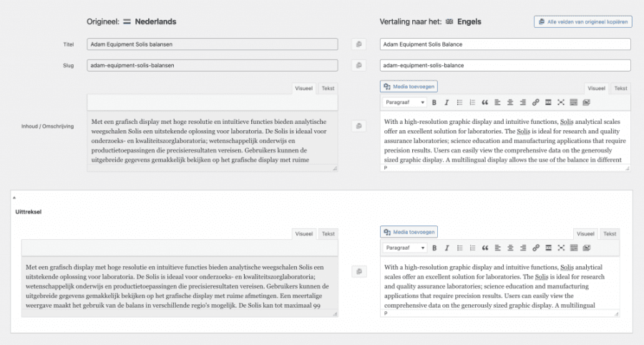Toggle fullscreen in content editor
This screenshot has height=345, width=644.
point(561,102)
